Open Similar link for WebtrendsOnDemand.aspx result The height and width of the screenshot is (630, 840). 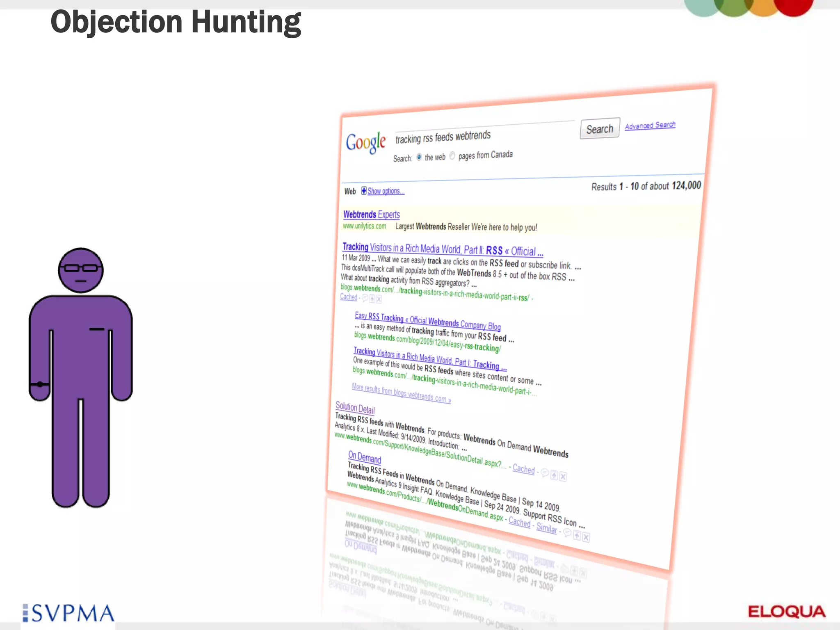pyautogui.click(x=547, y=528)
